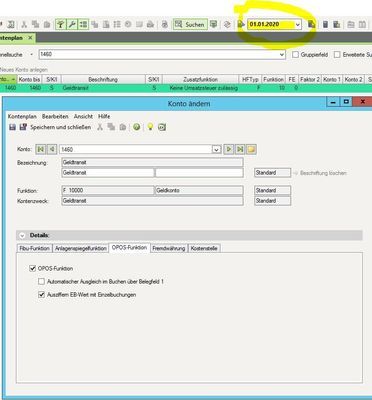Viewport: 372px width, 400px height.
Task: Click the green round help icon
Action: [x=136, y=127]
